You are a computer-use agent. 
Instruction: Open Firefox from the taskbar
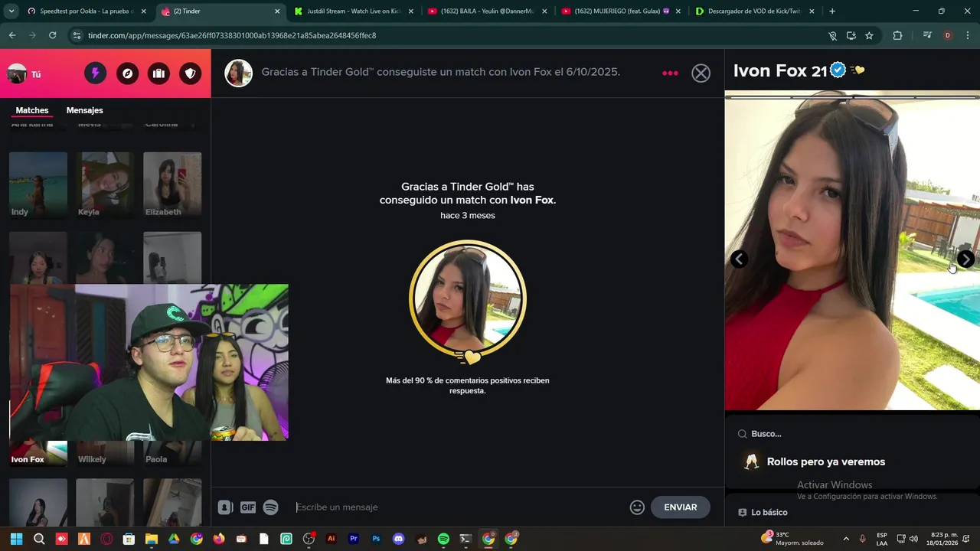click(x=219, y=539)
